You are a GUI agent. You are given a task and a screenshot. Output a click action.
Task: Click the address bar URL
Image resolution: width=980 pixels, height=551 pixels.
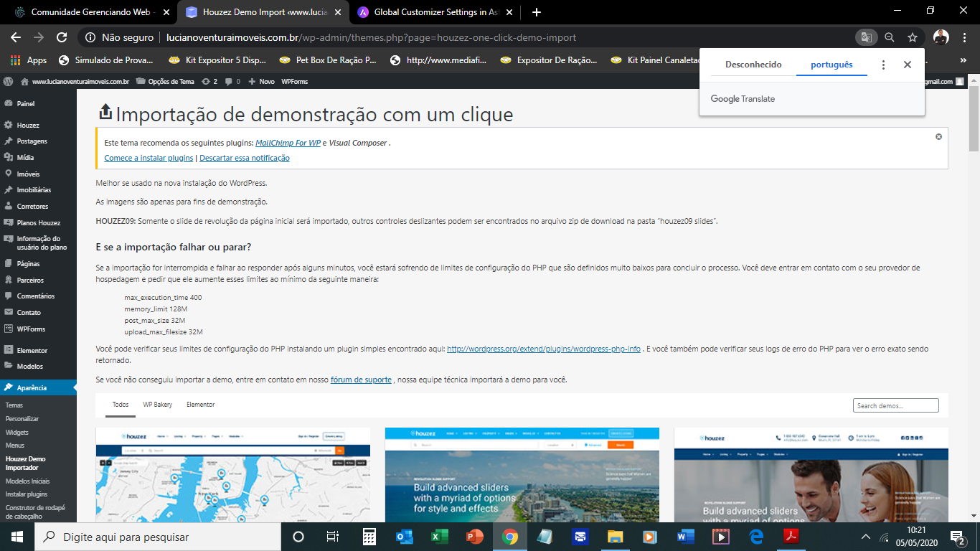coord(371,37)
